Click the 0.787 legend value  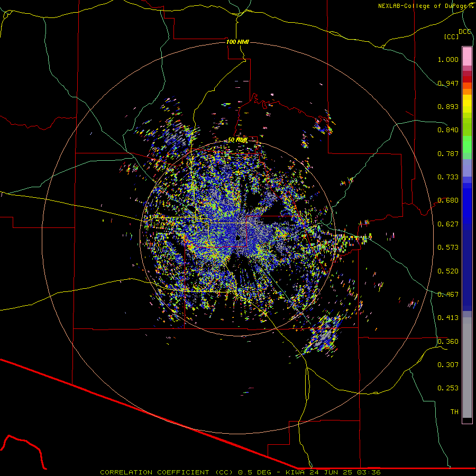point(448,153)
